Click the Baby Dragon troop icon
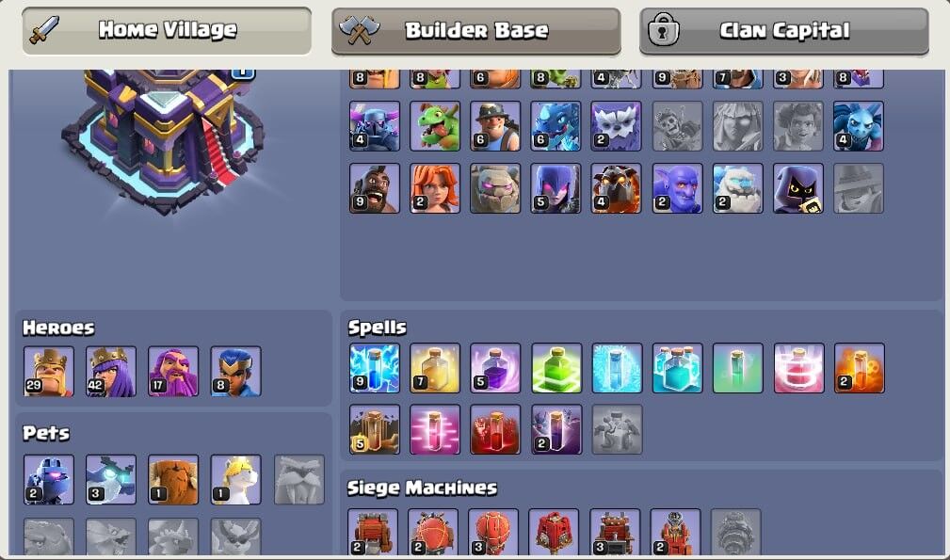The image size is (950, 560). pyautogui.click(x=435, y=126)
